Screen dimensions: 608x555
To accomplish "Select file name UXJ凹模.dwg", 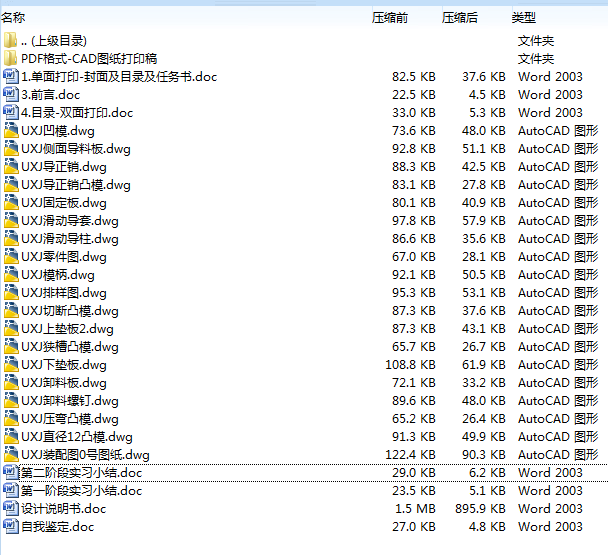I will point(58,131).
